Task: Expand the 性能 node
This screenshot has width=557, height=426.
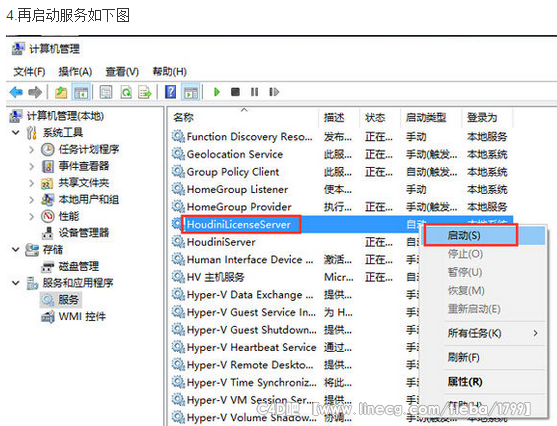Action: 32,216
